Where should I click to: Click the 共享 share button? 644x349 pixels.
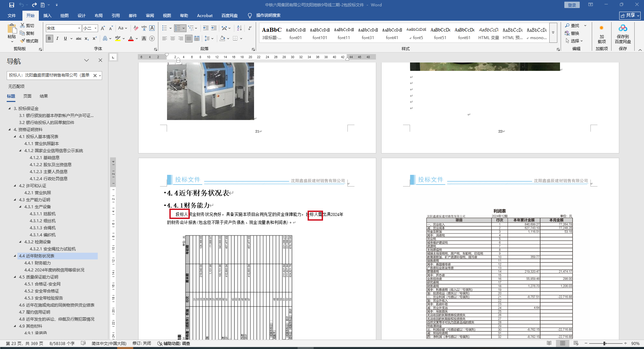(x=630, y=15)
